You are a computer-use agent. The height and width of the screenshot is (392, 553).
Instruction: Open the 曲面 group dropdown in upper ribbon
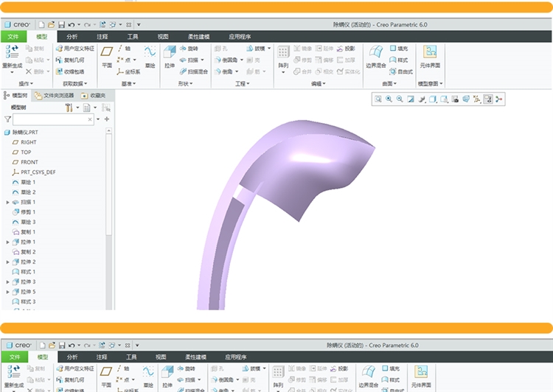pos(389,83)
